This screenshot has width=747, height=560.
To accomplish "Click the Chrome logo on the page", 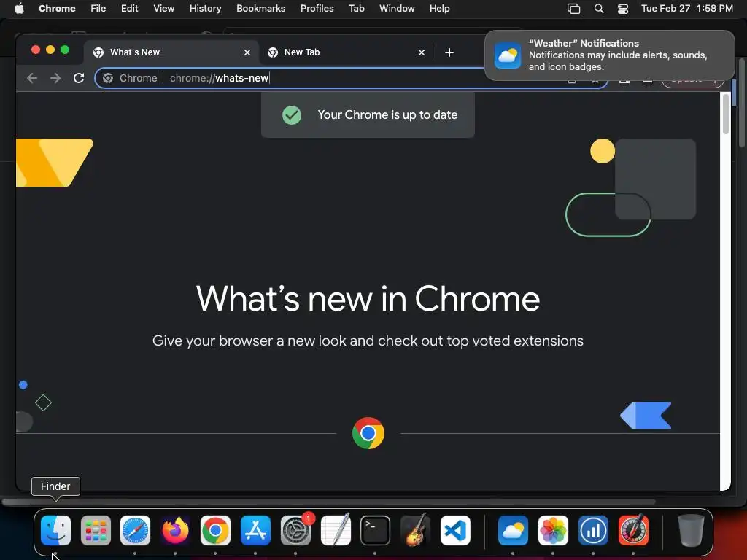I will pos(368,433).
